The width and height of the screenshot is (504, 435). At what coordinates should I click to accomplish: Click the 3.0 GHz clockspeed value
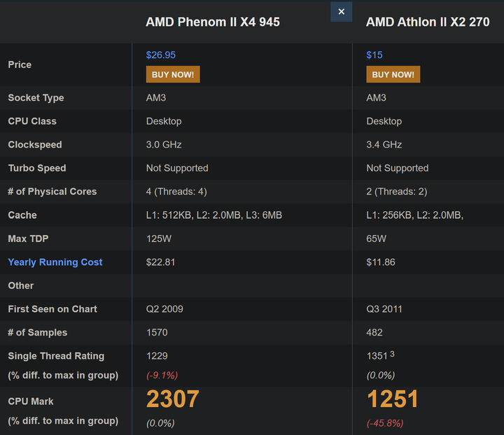164,145
